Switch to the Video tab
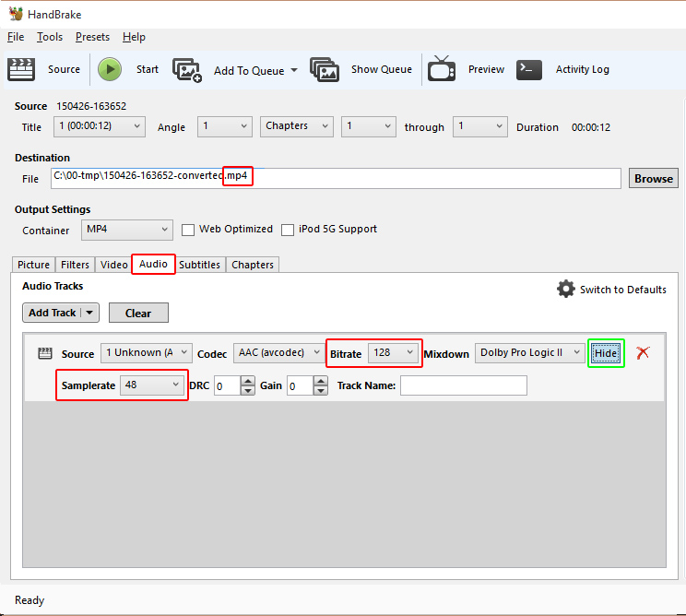Screen dimensions: 686x616 [113, 265]
